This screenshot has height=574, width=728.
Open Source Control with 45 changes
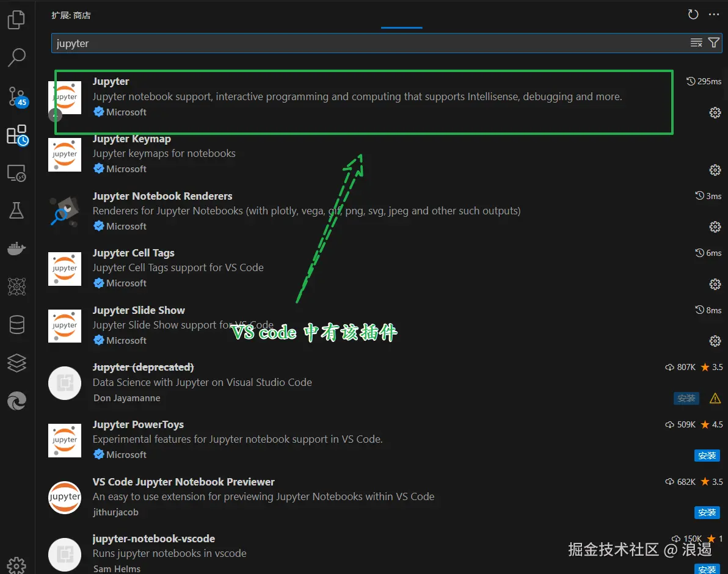(18, 96)
